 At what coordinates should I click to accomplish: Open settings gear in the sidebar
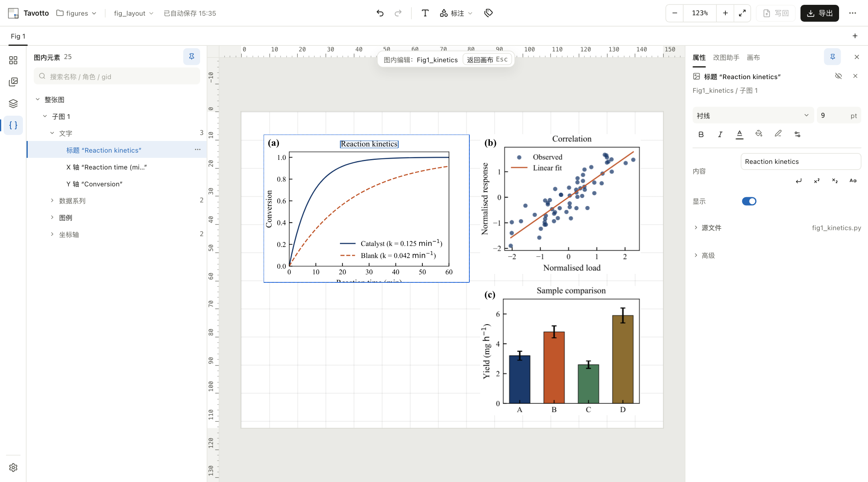[x=13, y=468]
